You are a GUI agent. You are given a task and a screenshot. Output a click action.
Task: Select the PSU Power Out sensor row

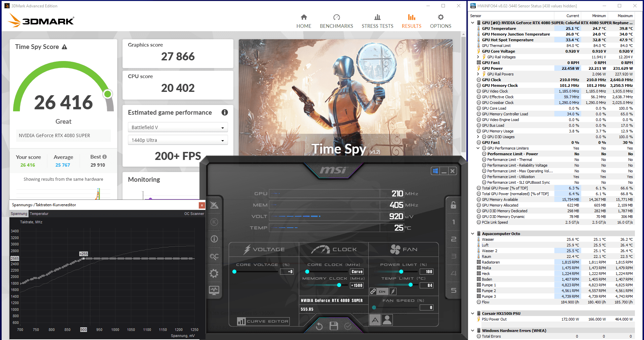(x=555, y=319)
